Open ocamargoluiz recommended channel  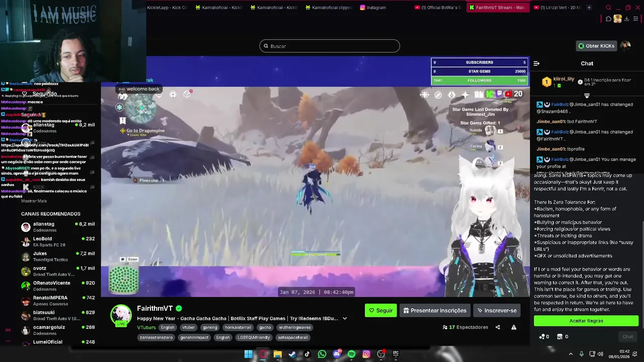[x=58, y=330]
